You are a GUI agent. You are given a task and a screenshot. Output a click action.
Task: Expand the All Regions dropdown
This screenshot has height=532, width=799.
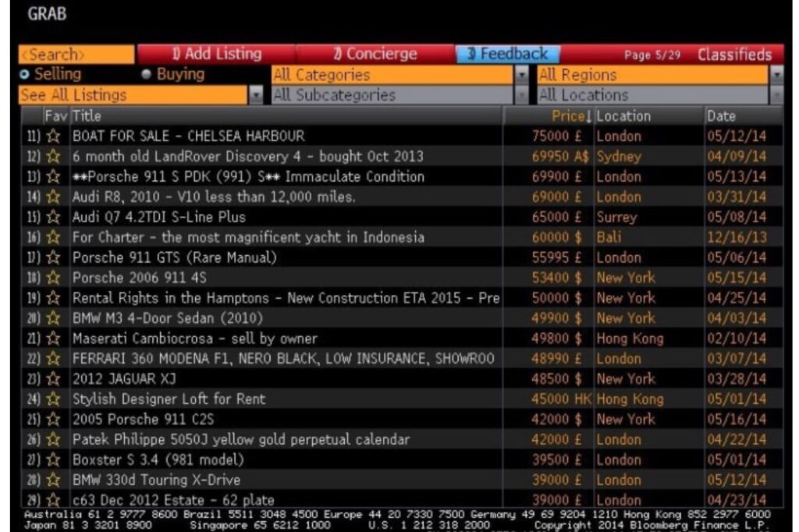click(x=777, y=74)
